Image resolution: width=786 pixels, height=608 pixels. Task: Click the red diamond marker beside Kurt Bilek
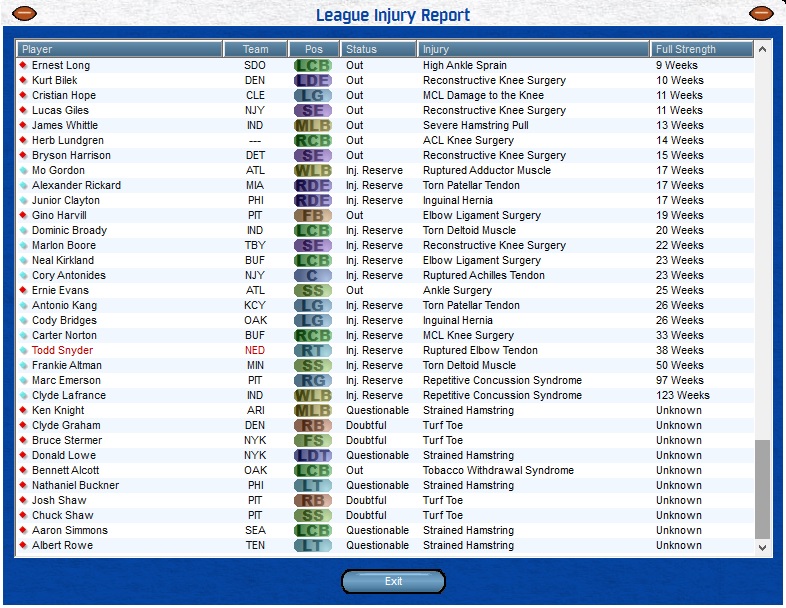tap(23, 81)
